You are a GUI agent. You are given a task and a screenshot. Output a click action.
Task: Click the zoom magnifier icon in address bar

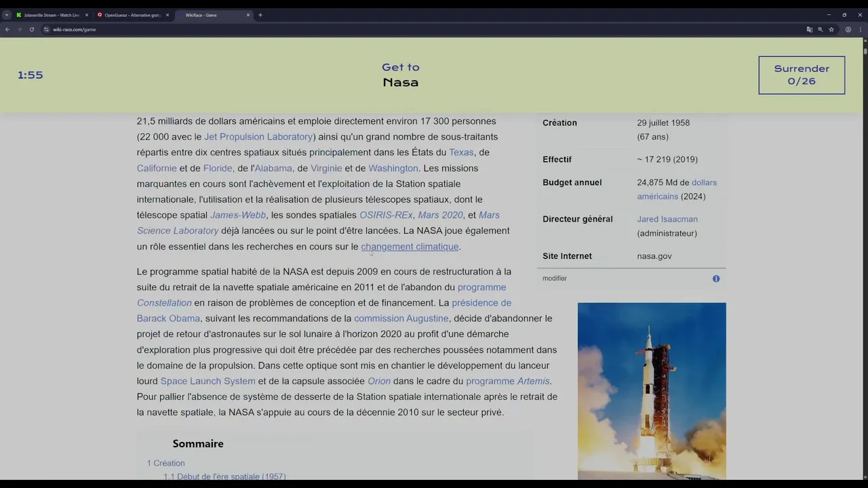click(x=820, y=30)
